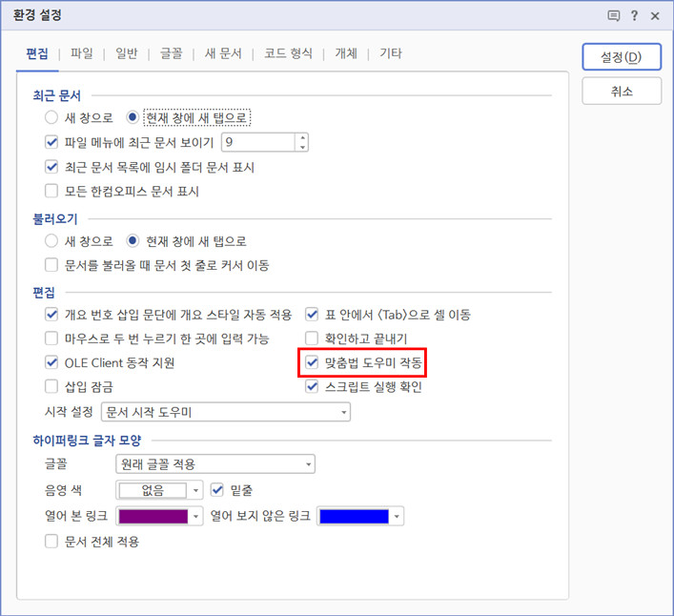Enable 문서 전체 적용 checkbox

coord(51,542)
